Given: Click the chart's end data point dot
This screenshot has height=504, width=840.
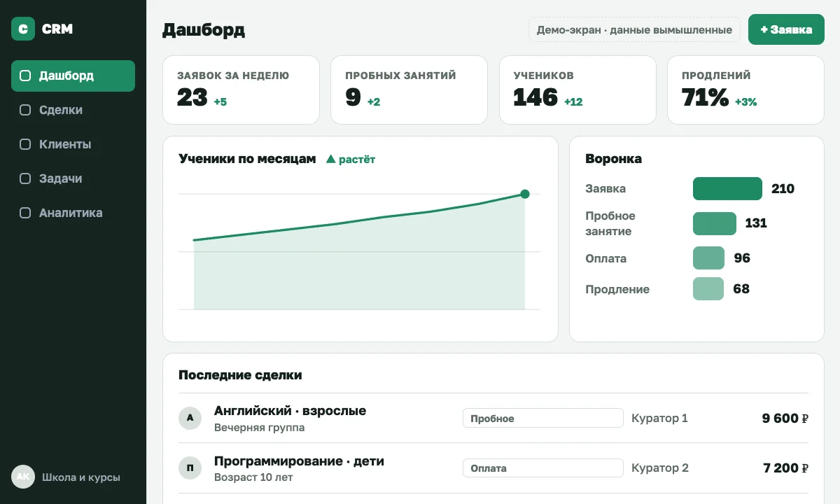Looking at the screenshot, I should [525, 194].
